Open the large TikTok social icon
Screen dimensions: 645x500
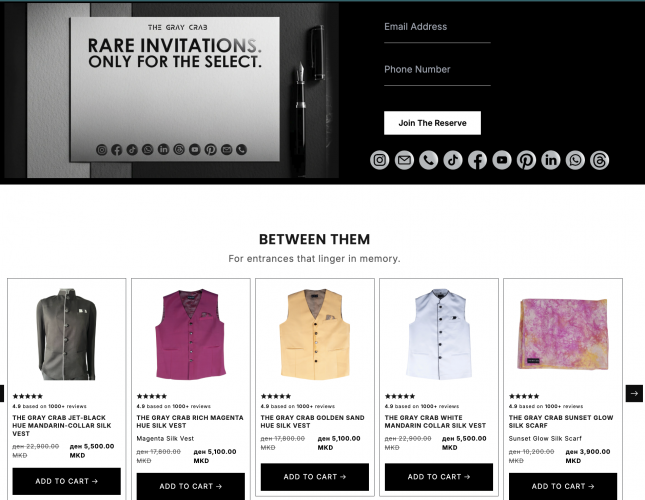coord(453,160)
